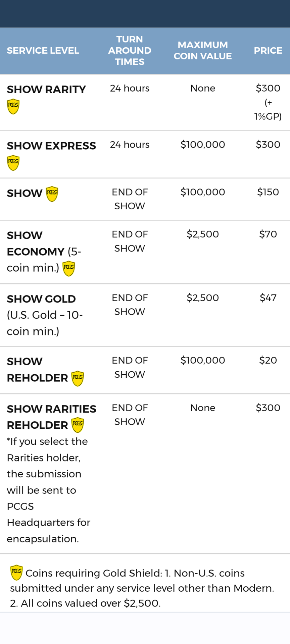
Task: Click the Maximum Coin Value column header
Action: pos(203,51)
